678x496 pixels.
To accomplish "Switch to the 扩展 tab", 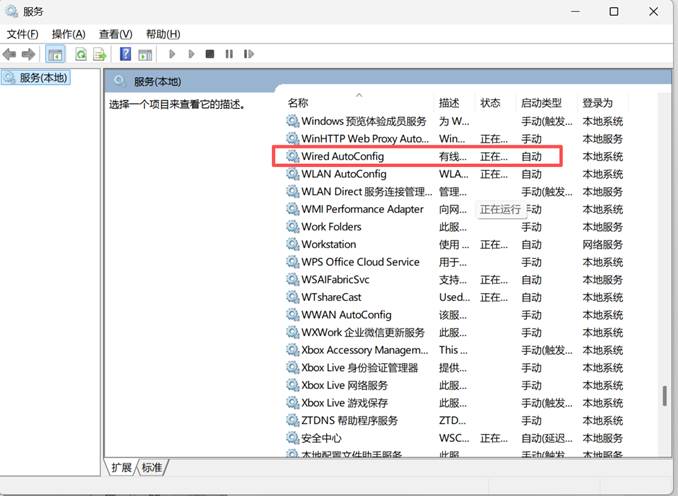I will [x=122, y=467].
